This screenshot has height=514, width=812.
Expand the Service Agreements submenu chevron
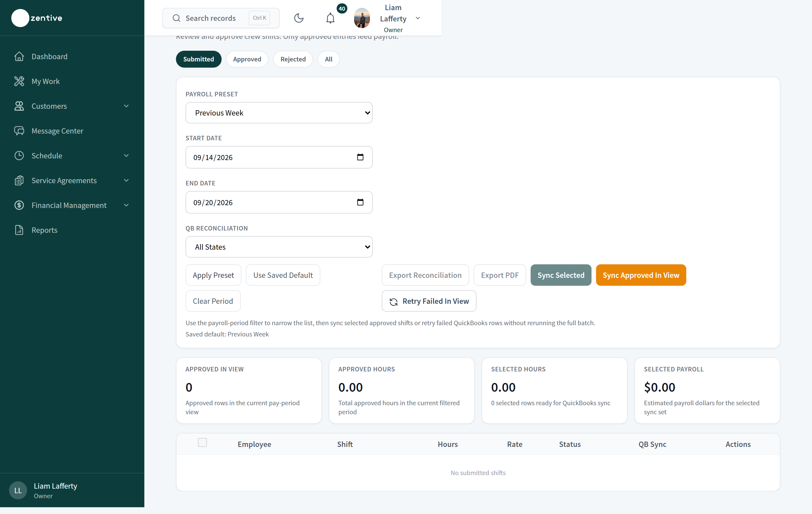127,180
